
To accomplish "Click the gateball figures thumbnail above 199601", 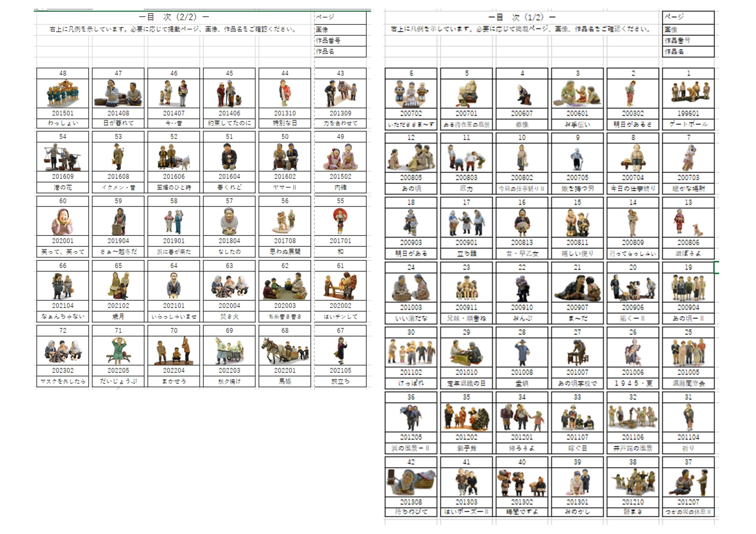I will click(x=688, y=93).
